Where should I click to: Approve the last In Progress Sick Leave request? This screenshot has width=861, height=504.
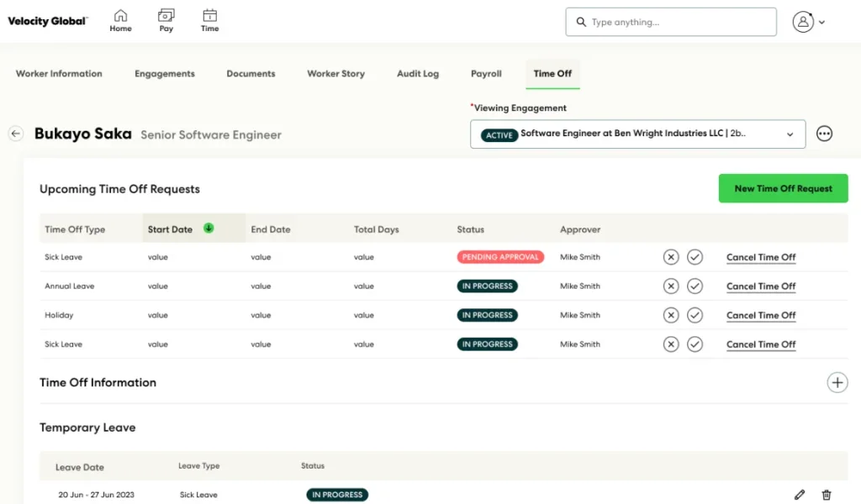point(695,344)
